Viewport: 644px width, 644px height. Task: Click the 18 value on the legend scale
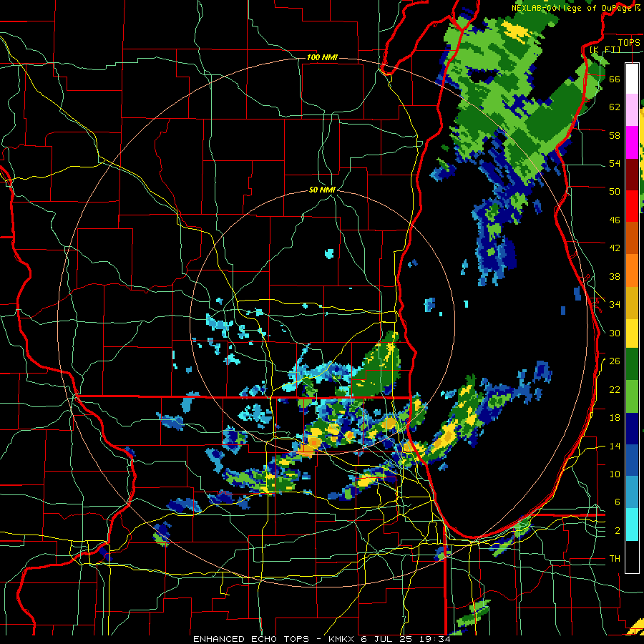click(615, 418)
